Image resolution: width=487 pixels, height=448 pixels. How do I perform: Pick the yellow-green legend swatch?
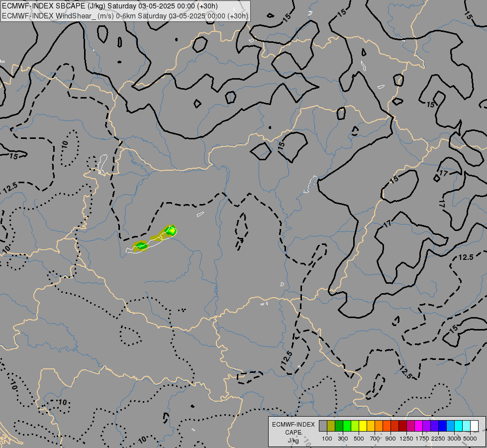[355, 426]
